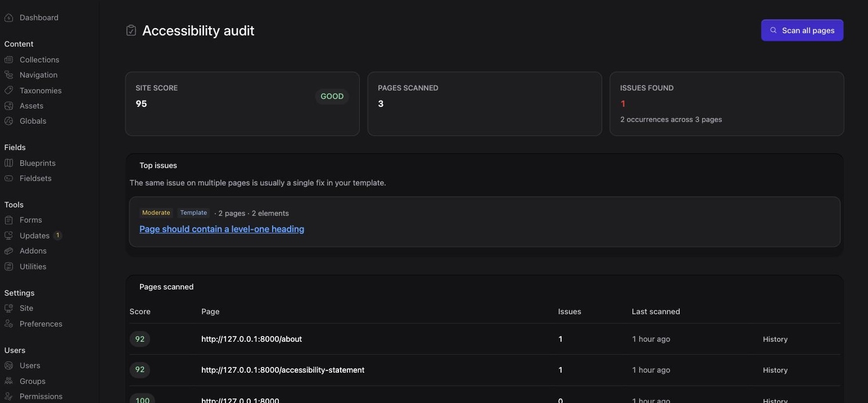Click the Template tag on top issue
Viewport: 868px width, 403px height.
[x=193, y=212]
